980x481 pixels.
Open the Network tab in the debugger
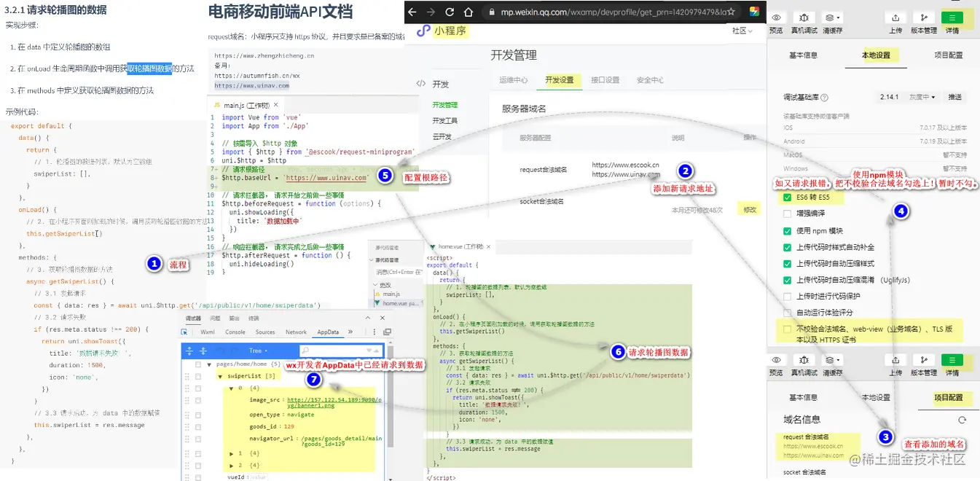click(297, 332)
